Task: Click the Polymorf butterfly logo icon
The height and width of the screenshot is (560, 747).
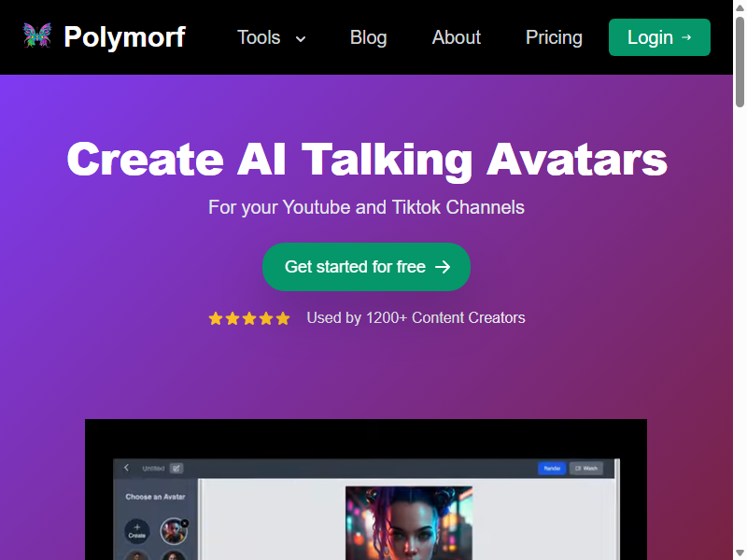Action: 37,35
